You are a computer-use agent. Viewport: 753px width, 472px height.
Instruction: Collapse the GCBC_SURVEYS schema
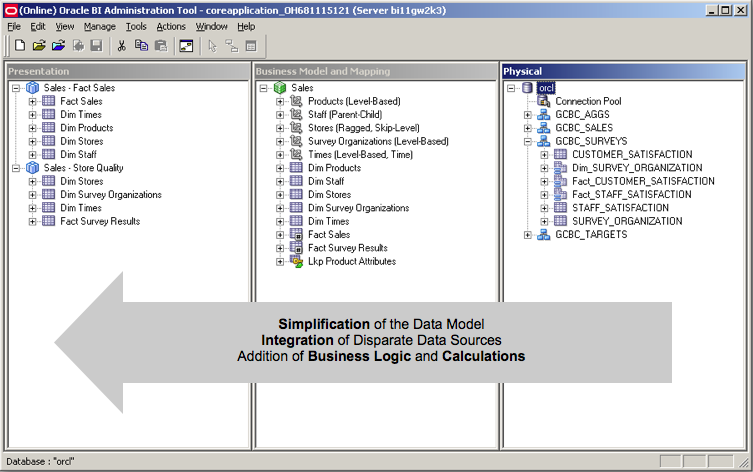(x=528, y=141)
